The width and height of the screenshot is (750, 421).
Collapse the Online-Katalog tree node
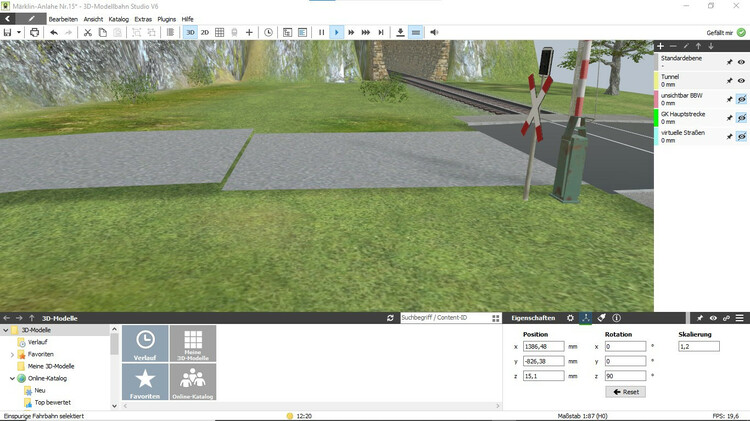click(x=12, y=378)
